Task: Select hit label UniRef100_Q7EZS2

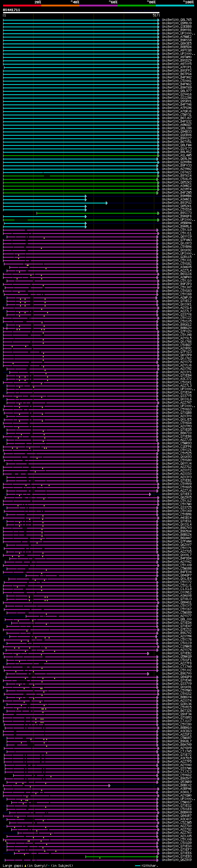Action: click(177, 630)
